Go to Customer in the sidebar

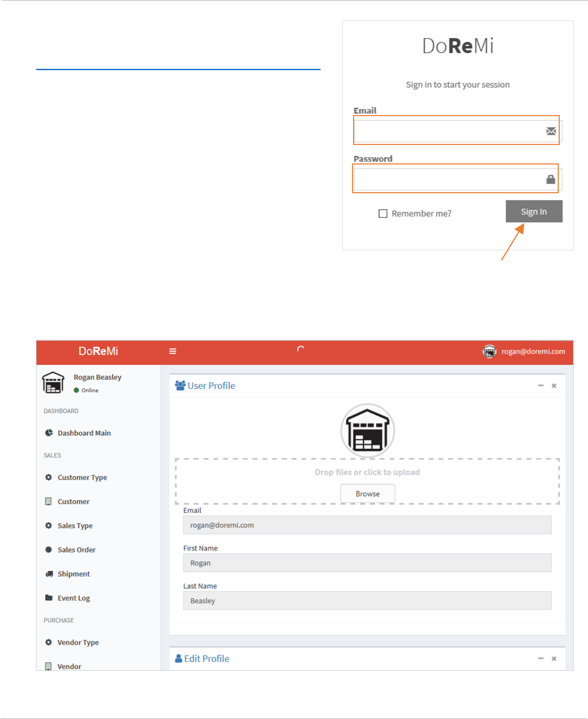pyautogui.click(x=73, y=501)
